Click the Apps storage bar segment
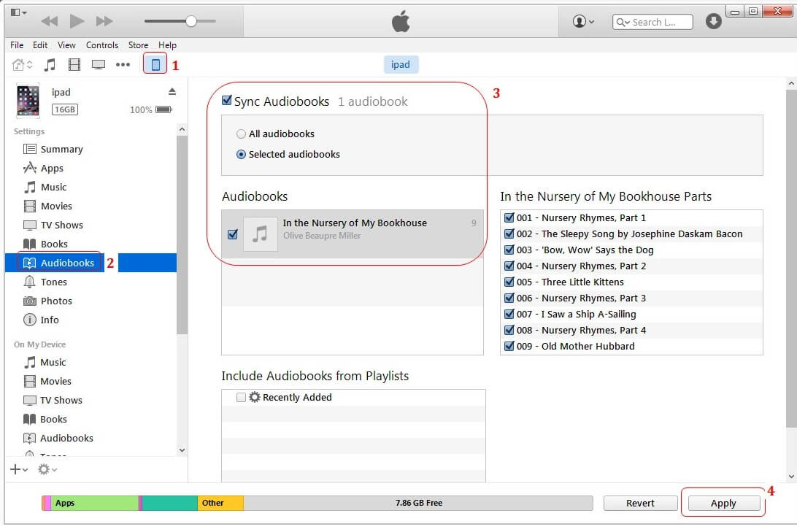The image size is (797, 532). pyautogui.click(x=95, y=503)
